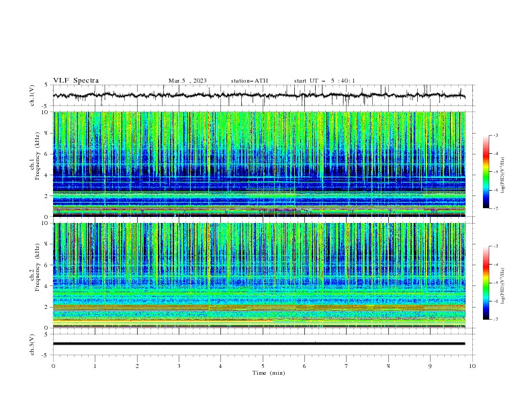Screen dimensions: 532x411
Task: Click time-axis tick label "1"
Action: pyautogui.click(x=95, y=366)
